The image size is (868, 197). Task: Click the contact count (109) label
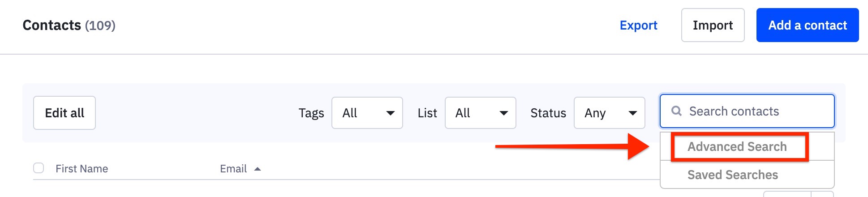(100, 26)
